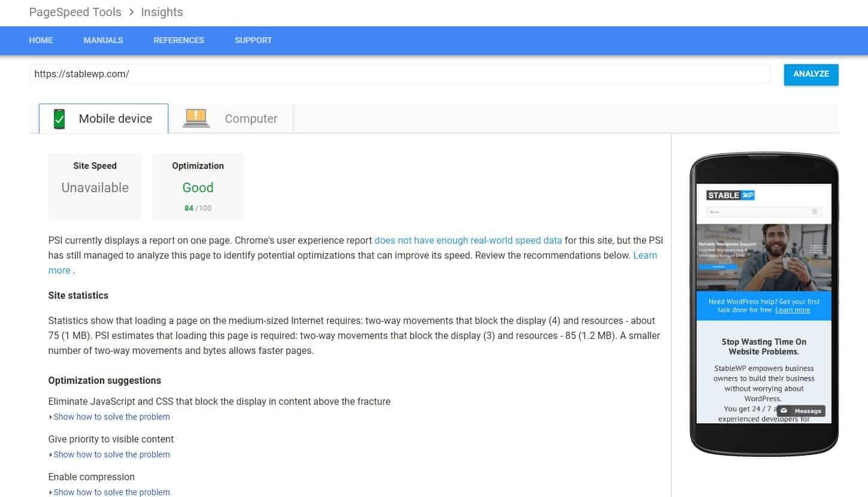The image size is (868, 497).
Task: Click the Site Speed Unavailable card
Action: [x=95, y=186]
